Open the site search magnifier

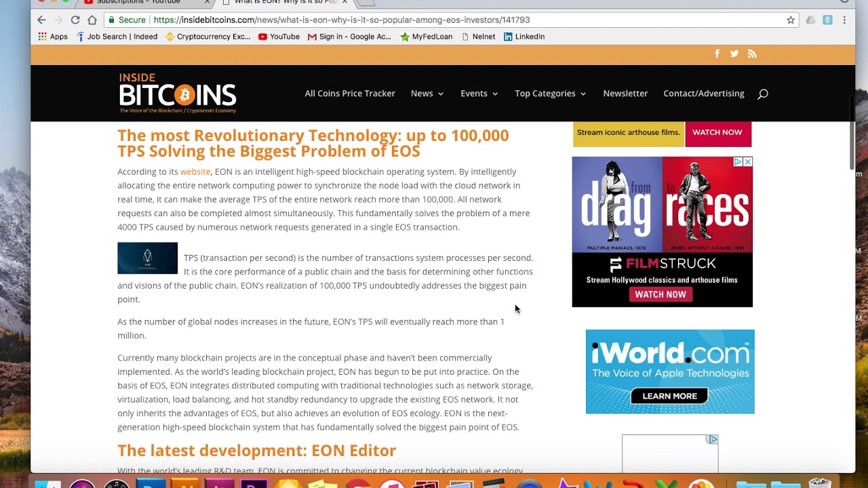tap(763, 94)
